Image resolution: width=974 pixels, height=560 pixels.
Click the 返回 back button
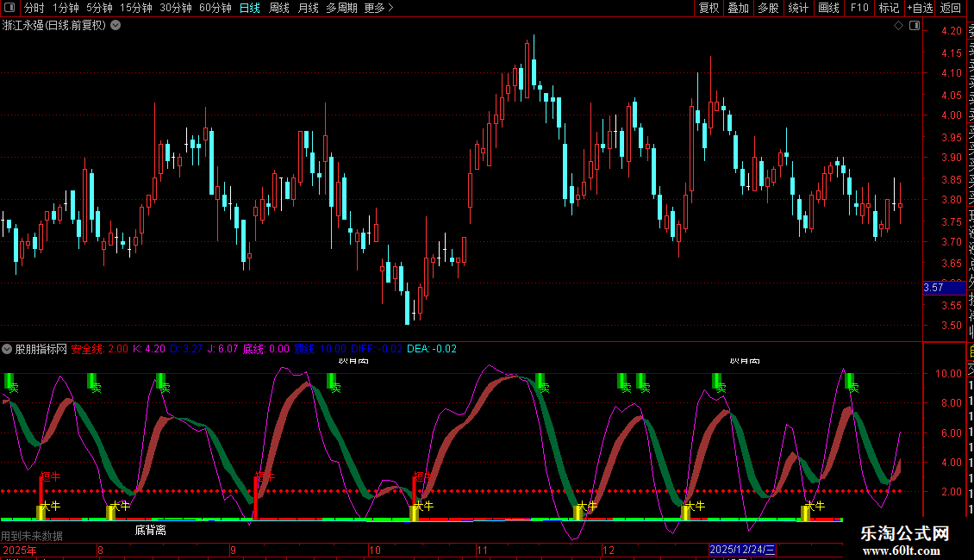click(x=951, y=8)
